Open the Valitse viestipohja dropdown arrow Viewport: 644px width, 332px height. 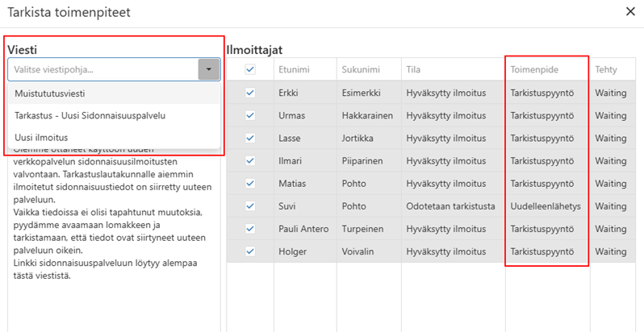209,70
